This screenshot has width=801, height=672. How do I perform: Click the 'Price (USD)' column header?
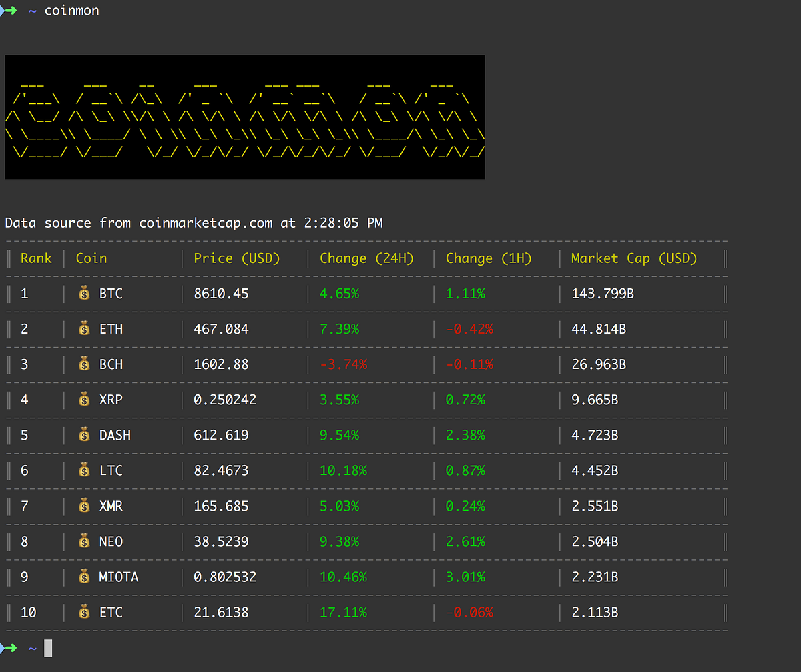(x=237, y=258)
